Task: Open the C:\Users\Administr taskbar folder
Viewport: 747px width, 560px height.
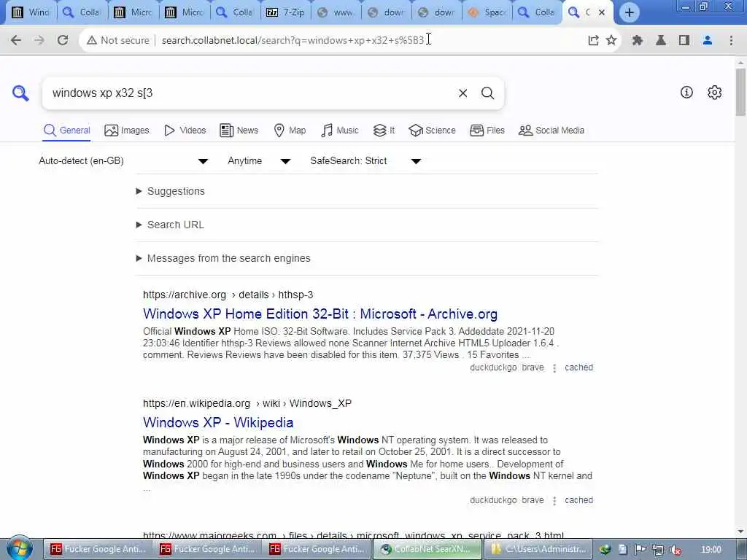Action: coord(538,549)
